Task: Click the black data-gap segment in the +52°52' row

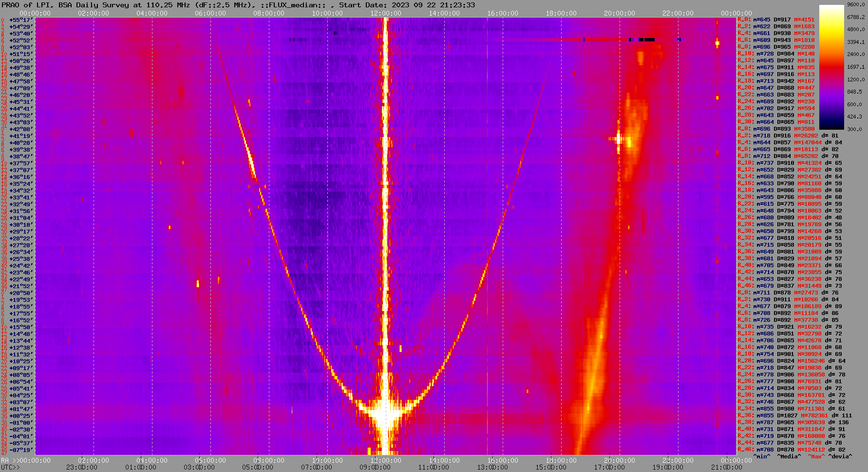Action: pos(647,39)
